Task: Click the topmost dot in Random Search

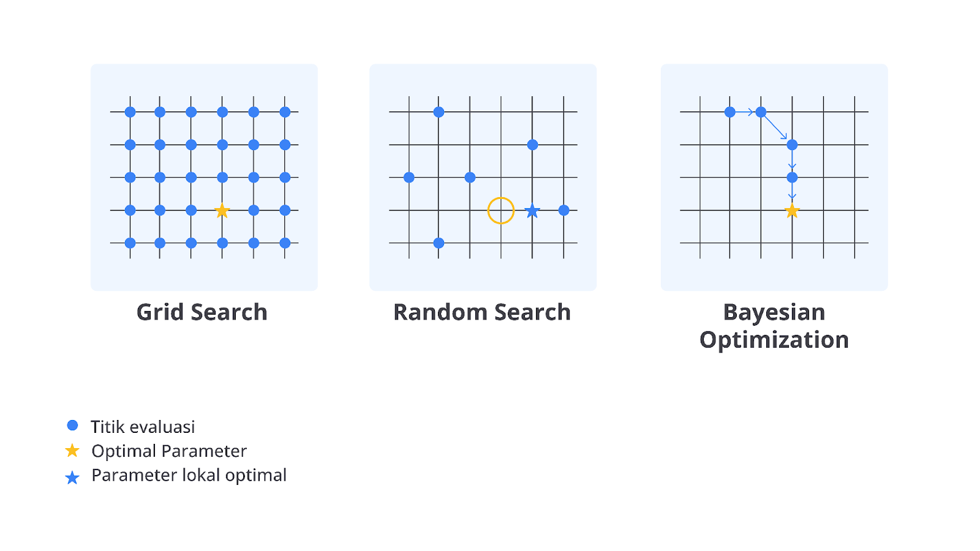Action: click(439, 112)
